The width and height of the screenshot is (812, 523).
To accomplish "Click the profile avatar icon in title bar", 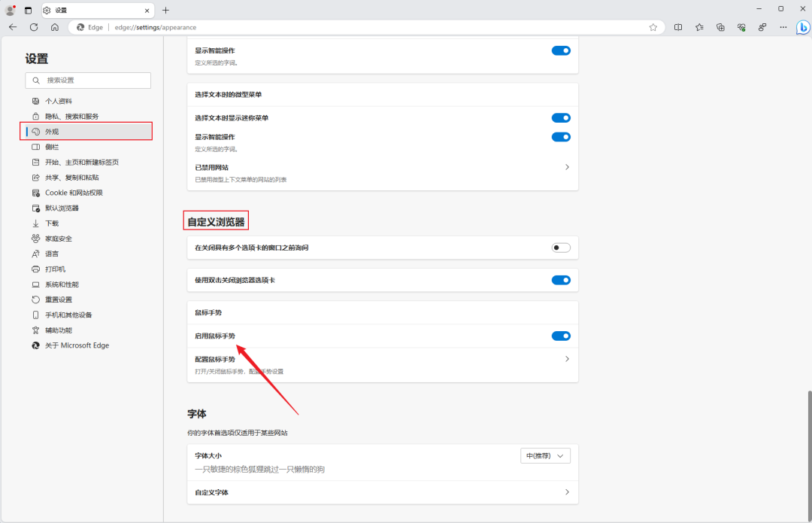I will coord(10,10).
